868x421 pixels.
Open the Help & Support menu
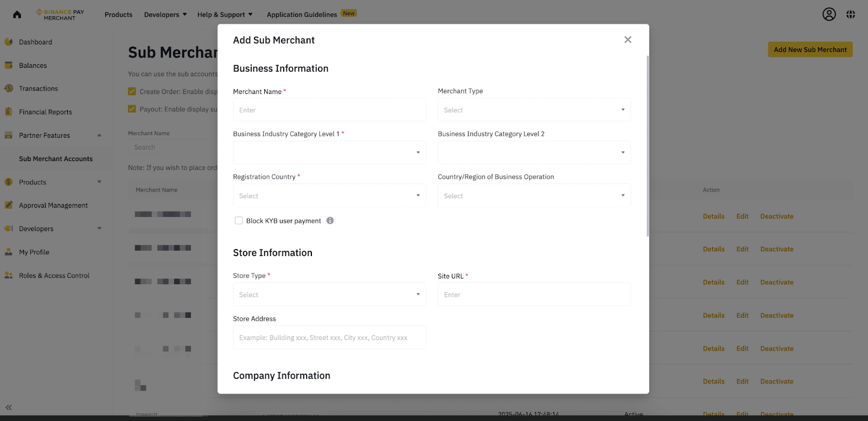[x=225, y=15]
